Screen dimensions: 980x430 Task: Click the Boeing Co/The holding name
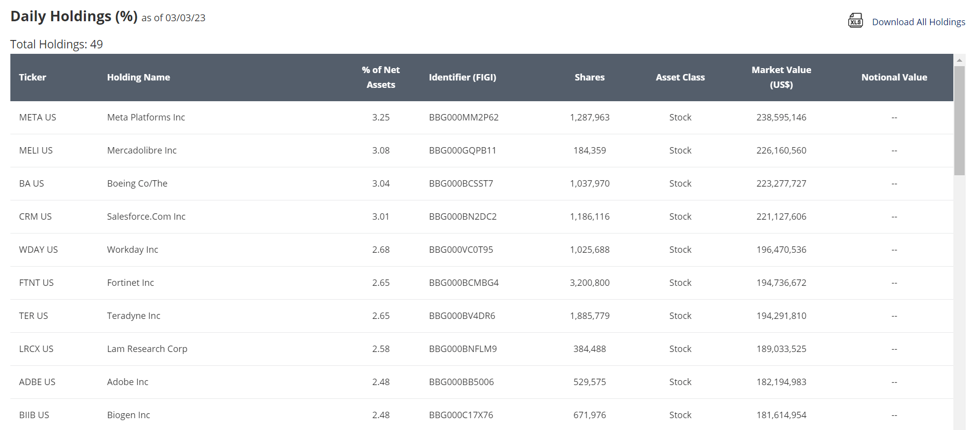pyautogui.click(x=137, y=184)
